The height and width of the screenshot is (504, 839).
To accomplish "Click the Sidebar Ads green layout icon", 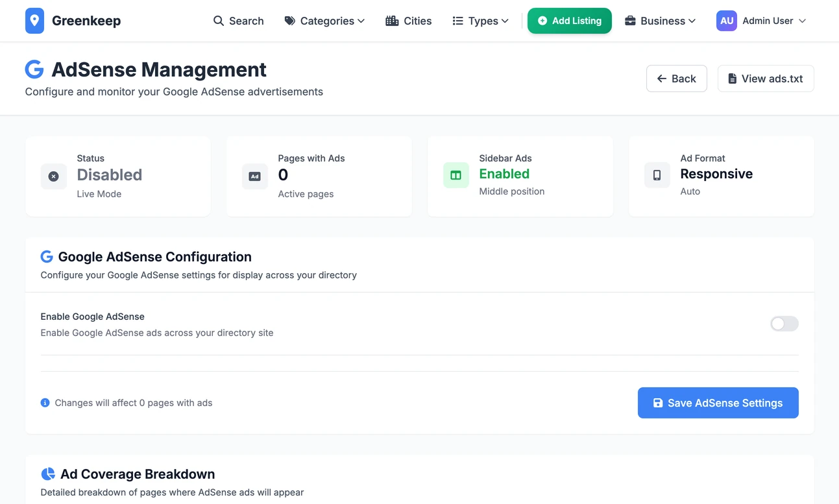I will click(x=456, y=175).
